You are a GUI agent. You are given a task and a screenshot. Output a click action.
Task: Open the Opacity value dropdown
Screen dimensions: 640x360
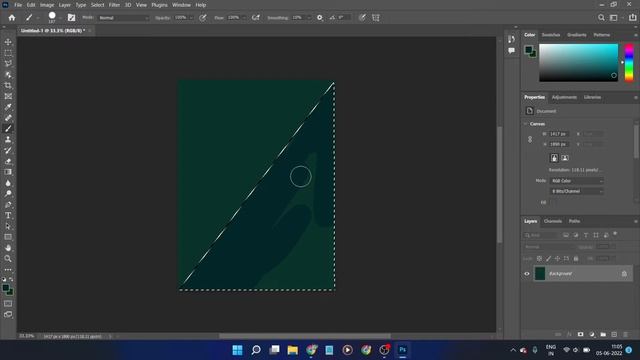tap(191, 18)
